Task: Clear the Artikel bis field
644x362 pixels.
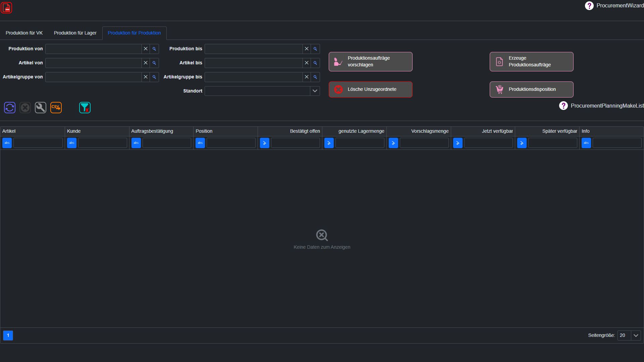Action: click(307, 63)
